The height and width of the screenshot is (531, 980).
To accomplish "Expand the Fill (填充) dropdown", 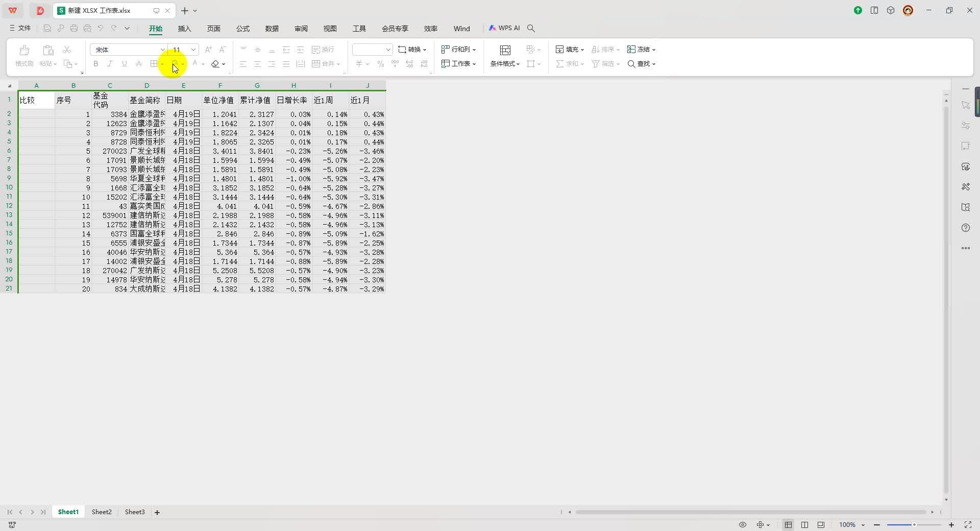I will click(x=582, y=50).
